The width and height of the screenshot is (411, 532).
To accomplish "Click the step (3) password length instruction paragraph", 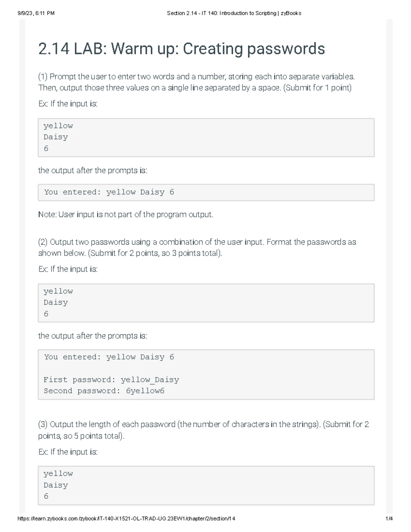I will (x=203, y=430).
